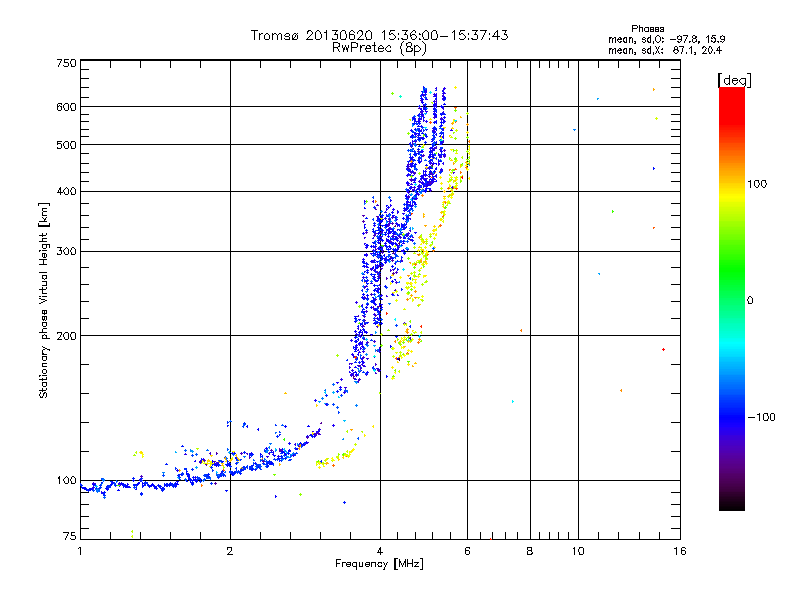Click the 'Frequency [MHz]' axis label

(379, 564)
